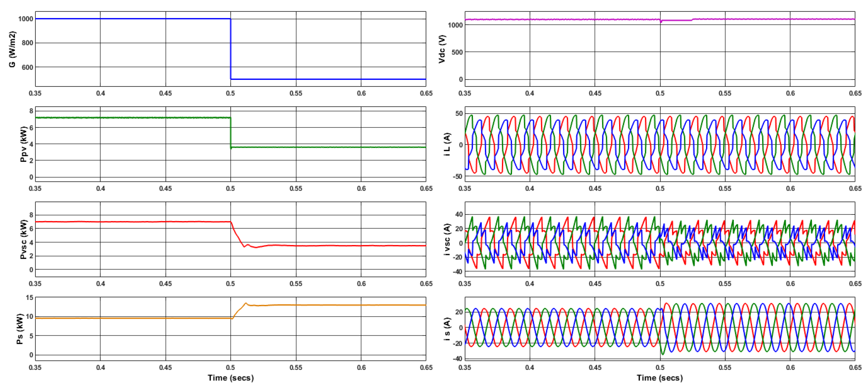
Task: Select the Pvsc (kW) red curve plot
Action: [230, 239]
